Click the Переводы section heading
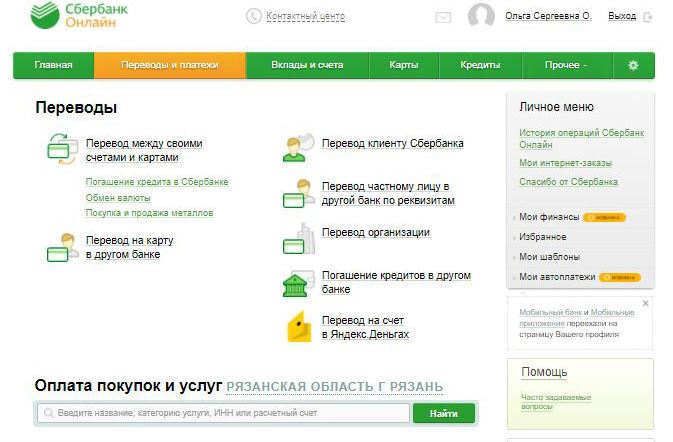This screenshot has height=442, width=673. [x=76, y=107]
